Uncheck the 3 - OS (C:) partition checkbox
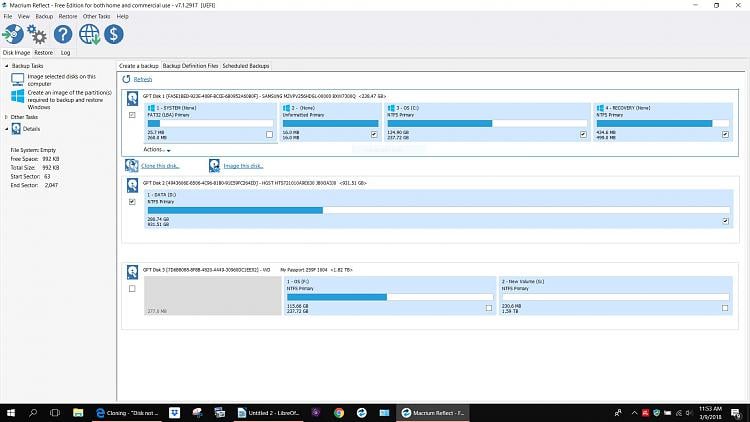The height and width of the screenshot is (422, 750). pyautogui.click(x=583, y=134)
